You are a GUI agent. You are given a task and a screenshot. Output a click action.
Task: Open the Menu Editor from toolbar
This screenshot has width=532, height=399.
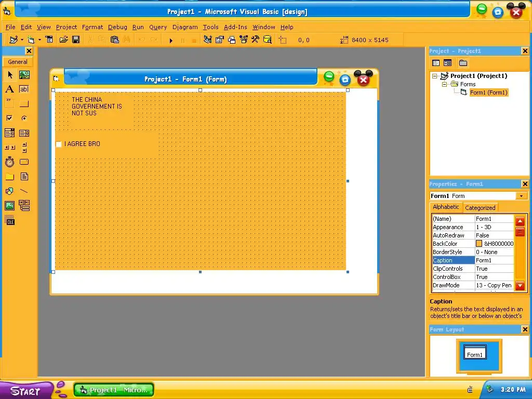point(49,39)
